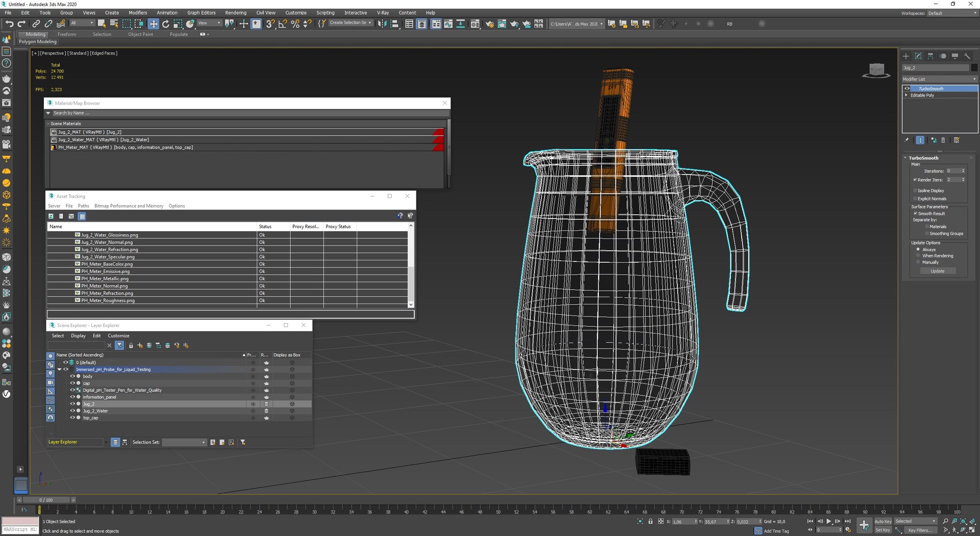Click the Angle Snap toggle icon
This screenshot has width=980, height=536.
(282, 23)
